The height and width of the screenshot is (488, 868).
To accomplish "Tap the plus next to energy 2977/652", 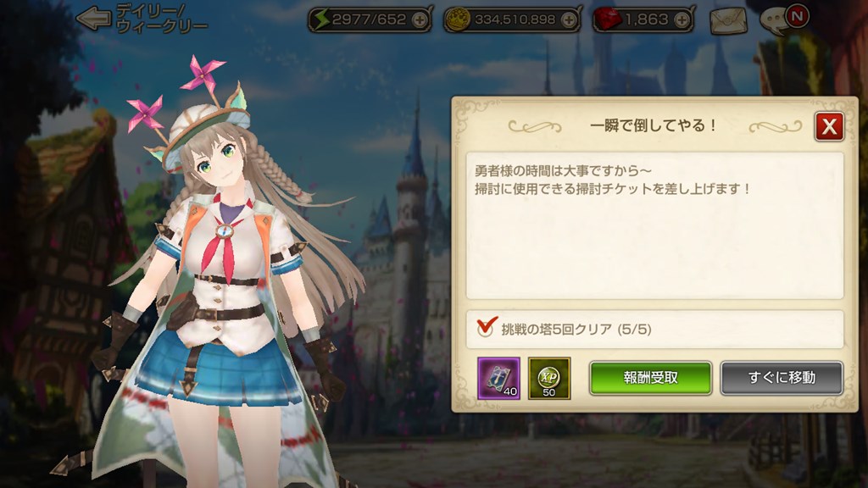I will [420, 20].
